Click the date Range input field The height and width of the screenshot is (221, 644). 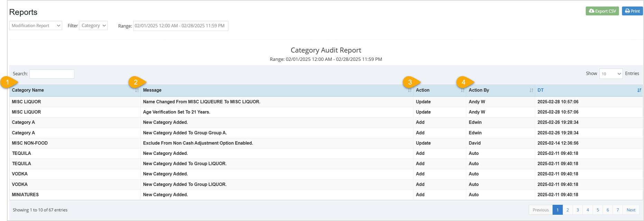click(x=181, y=26)
